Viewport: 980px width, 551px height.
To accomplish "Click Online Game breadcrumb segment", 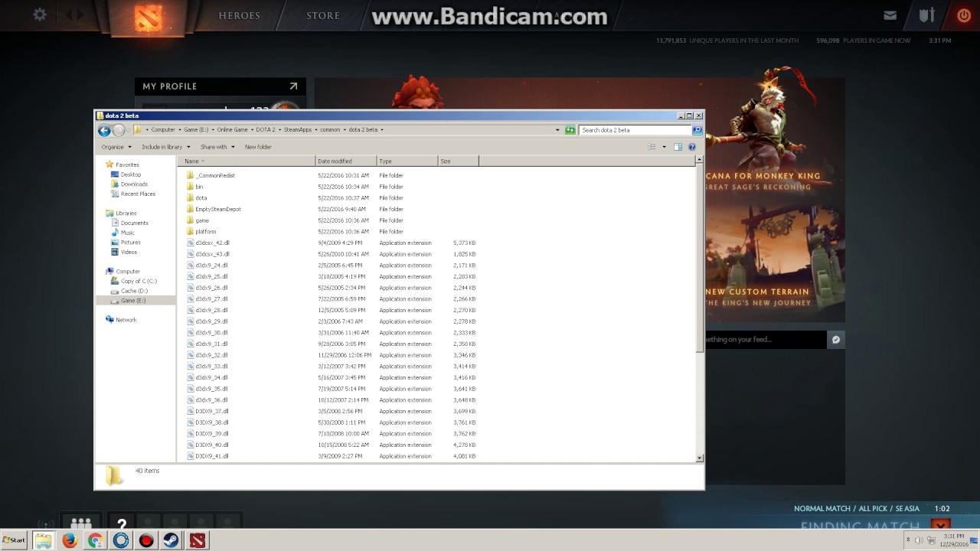I will point(232,130).
